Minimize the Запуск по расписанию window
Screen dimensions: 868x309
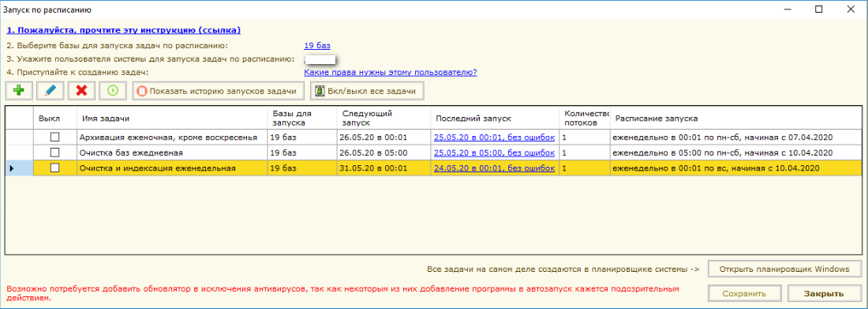pyautogui.click(x=787, y=9)
